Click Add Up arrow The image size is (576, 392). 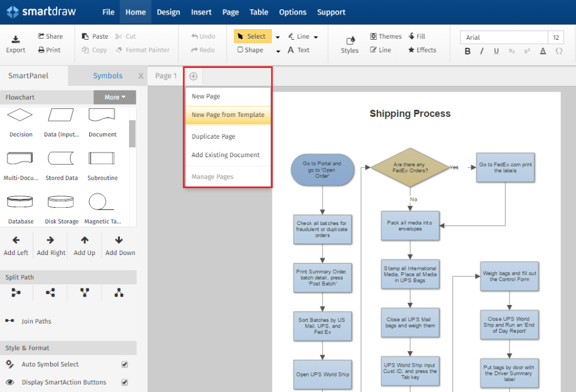pos(85,241)
